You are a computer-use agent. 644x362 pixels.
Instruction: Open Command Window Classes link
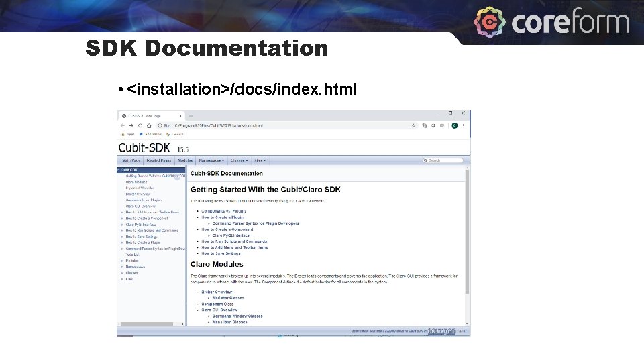point(237,316)
